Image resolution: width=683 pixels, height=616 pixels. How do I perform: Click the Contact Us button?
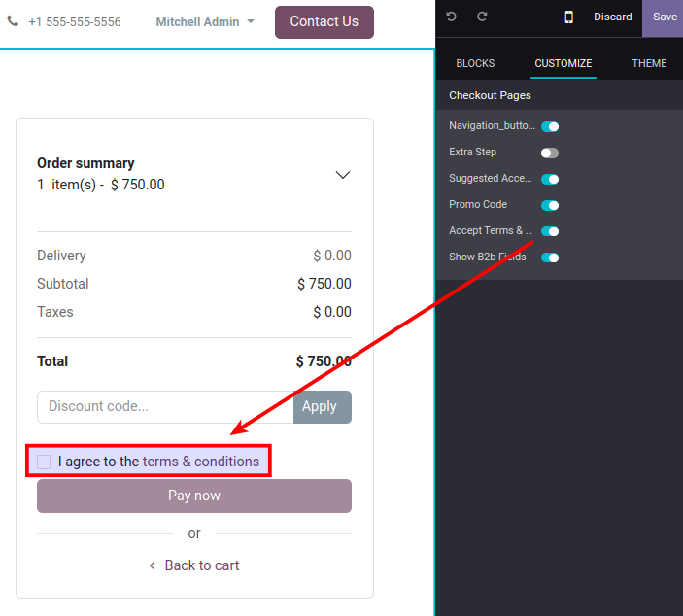[x=324, y=21]
